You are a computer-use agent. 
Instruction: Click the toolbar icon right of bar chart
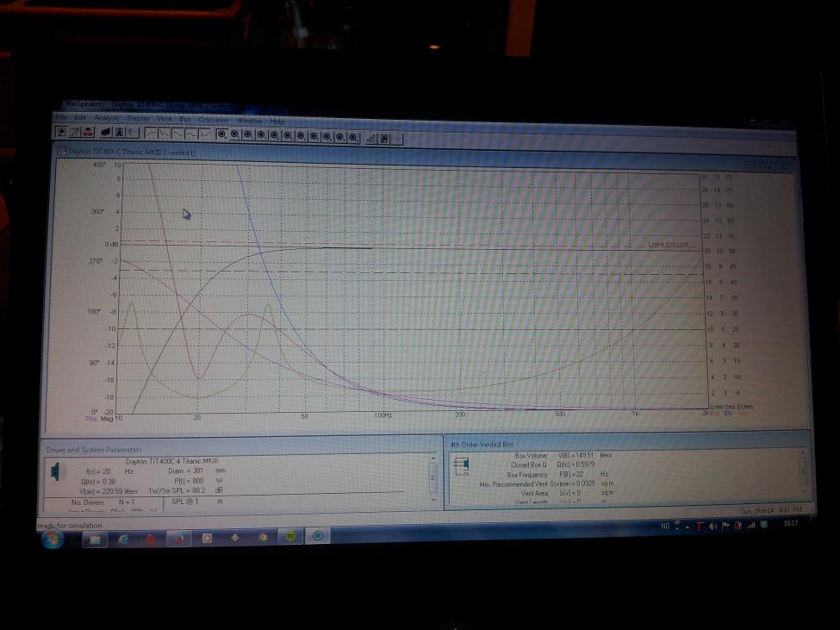[384, 139]
